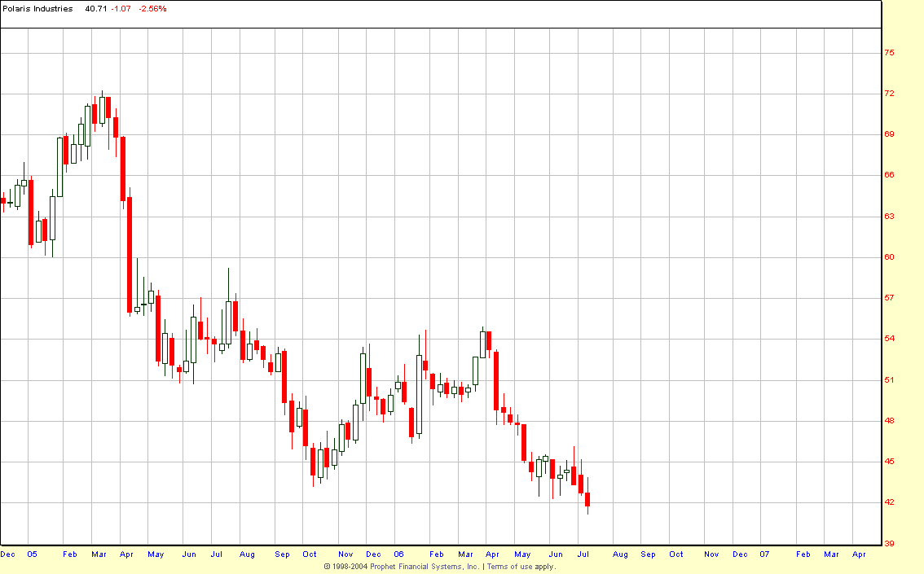The height and width of the screenshot is (574, 924).
Task: Click the Dec label just before 07
Action: 740,554
